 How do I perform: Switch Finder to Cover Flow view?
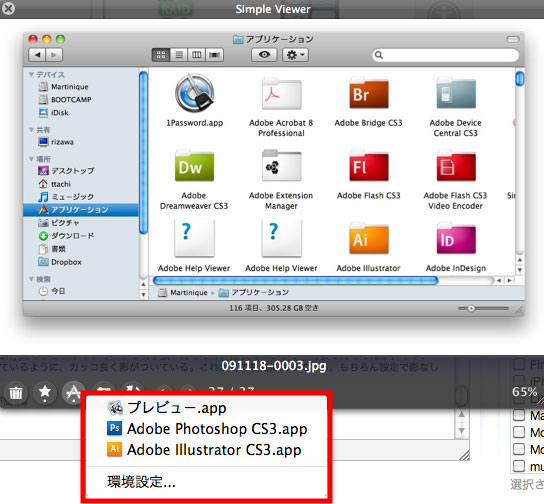click(215, 55)
